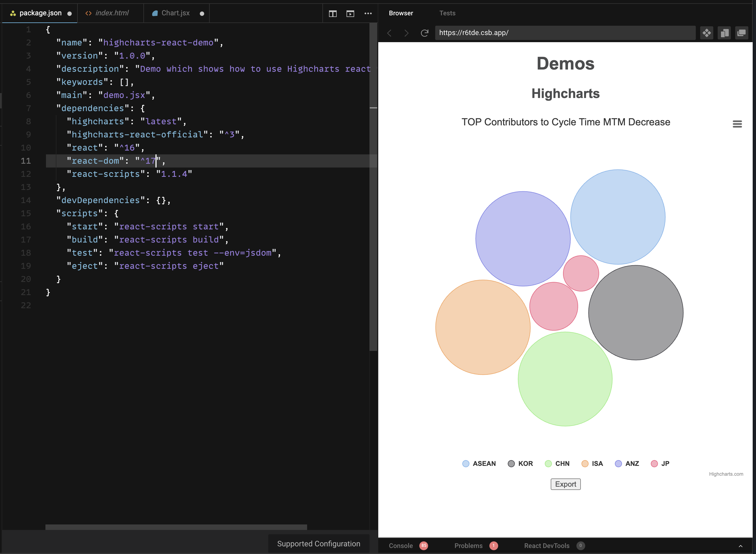
Task: Click the Export button below the chart
Action: [565, 484]
